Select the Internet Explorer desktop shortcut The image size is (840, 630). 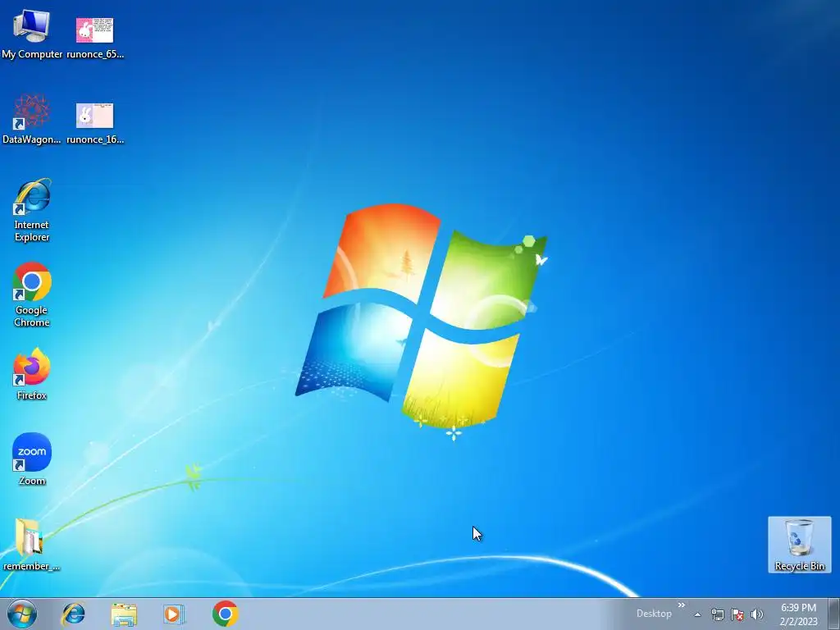coord(32,211)
